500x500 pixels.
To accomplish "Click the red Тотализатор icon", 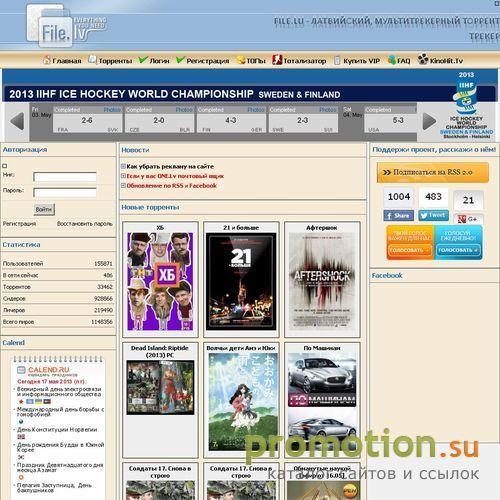I will [277, 60].
